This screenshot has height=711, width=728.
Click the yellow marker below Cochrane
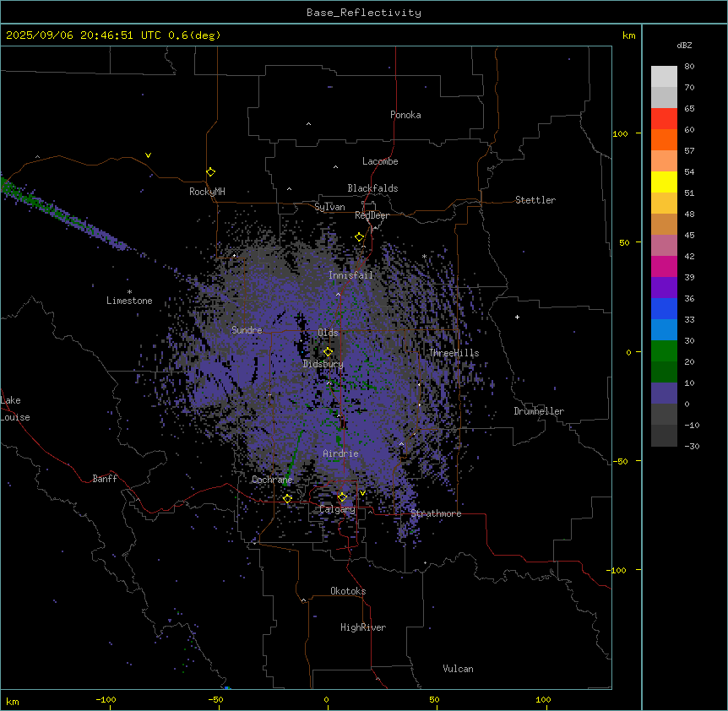287,498
